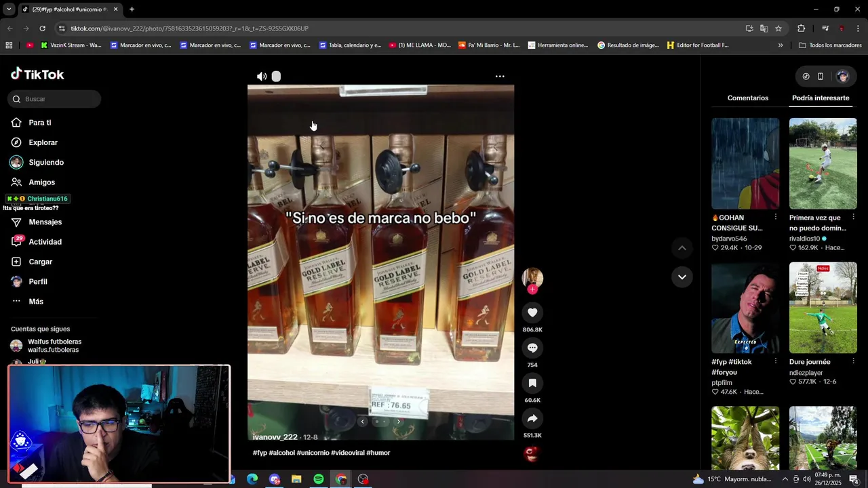This screenshot has height=488, width=868.
Task: Open the Primera vez que video thumbnail
Action: [823, 163]
